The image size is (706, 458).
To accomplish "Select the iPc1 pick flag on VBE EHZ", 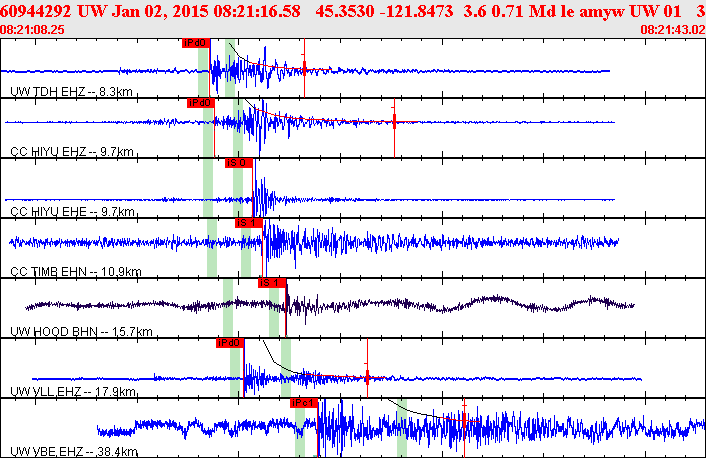I will [x=304, y=403].
